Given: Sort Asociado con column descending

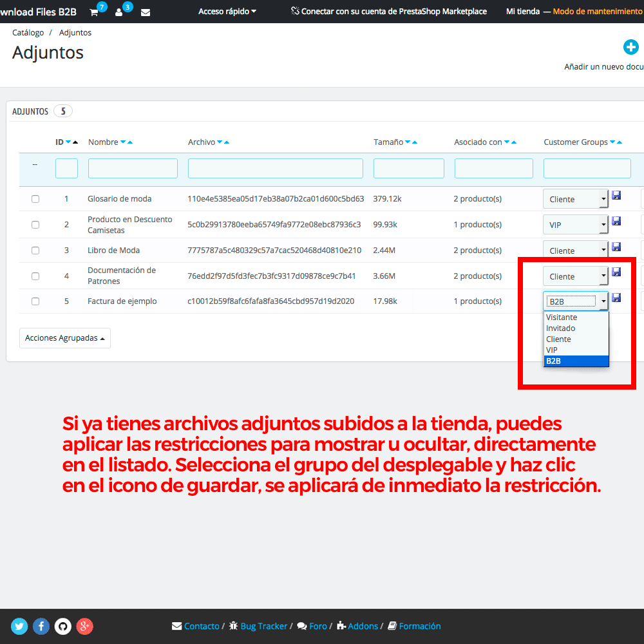Looking at the screenshot, I should [x=507, y=142].
